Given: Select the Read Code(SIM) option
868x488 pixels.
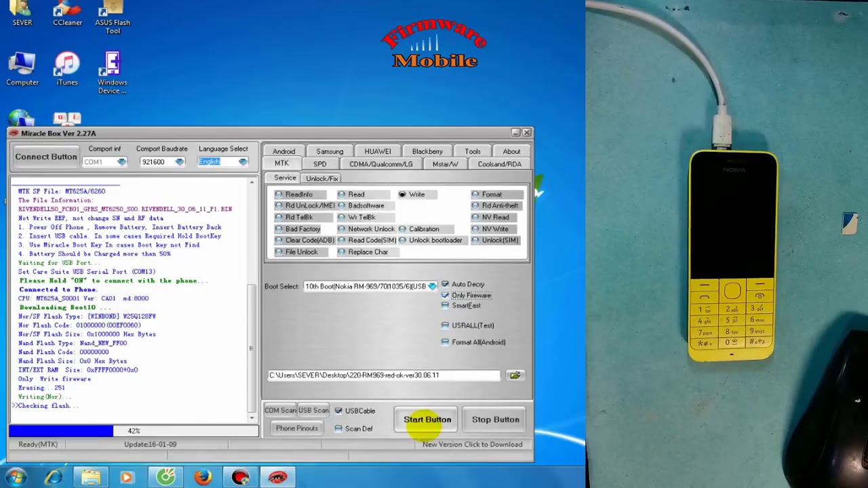Looking at the screenshot, I should click(x=367, y=240).
